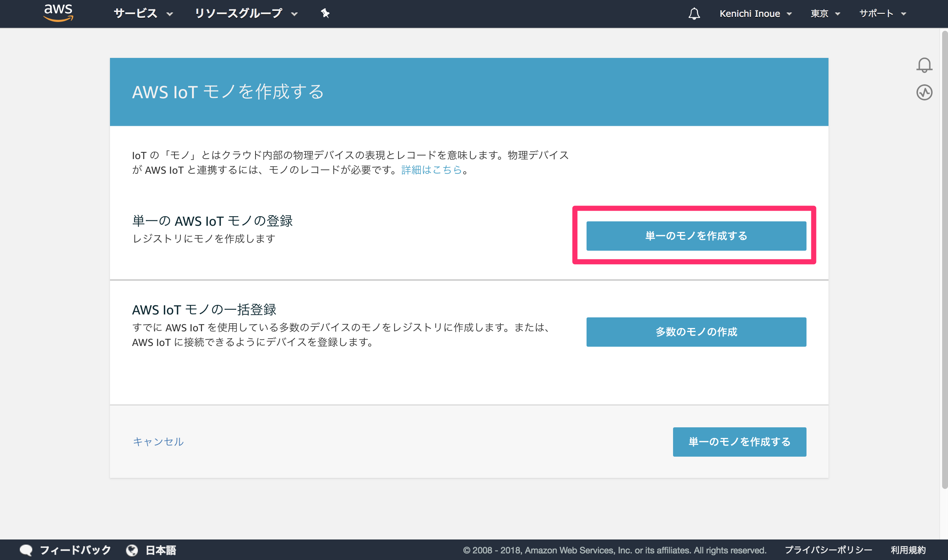The height and width of the screenshot is (560, 948).
Task: Click the highlighted 単一のモノを作成する button
Action: point(696,236)
